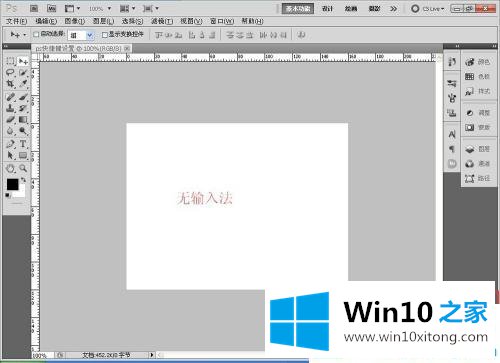Switch to the 基本功能 workspace
The width and height of the screenshot is (500, 363).
click(298, 9)
